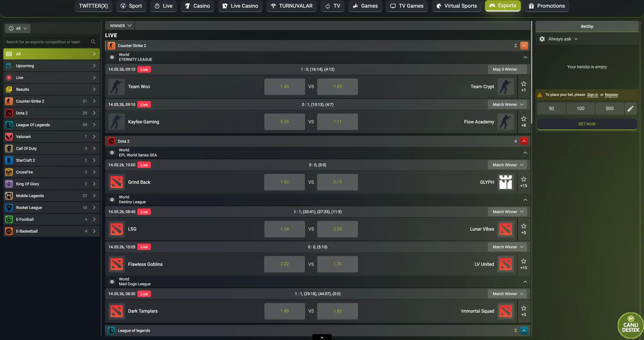
Task: Favorite the Flawless Goblins vs LV United match
Action: (x=524, y=261)
